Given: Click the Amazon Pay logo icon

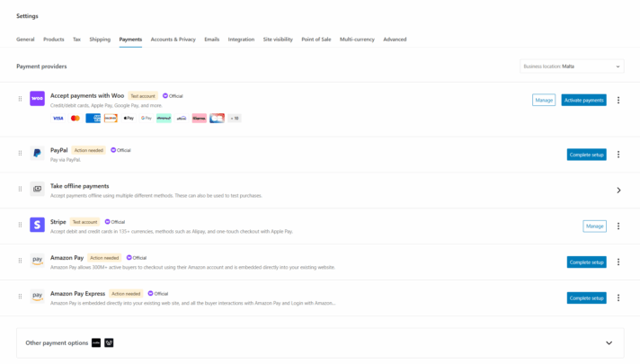Looking at the screenshot, I should (37, 261).
